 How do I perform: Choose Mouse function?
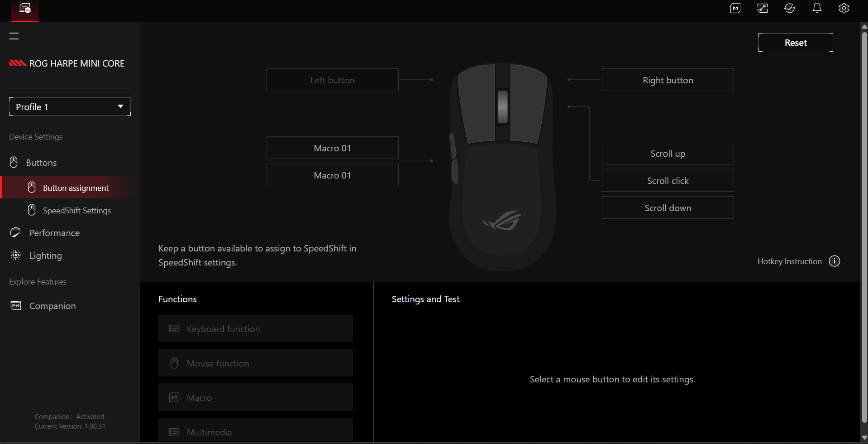[x=256, y=363]
